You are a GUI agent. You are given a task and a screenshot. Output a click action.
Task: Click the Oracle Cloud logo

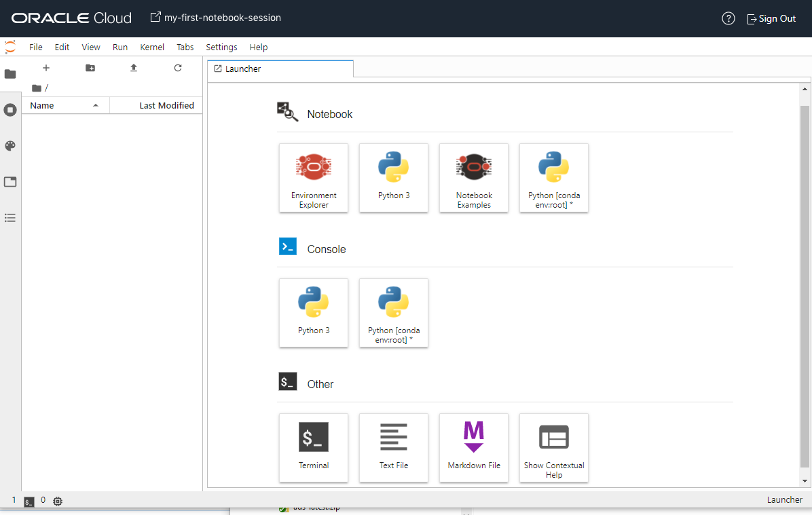tap(71, 18)
